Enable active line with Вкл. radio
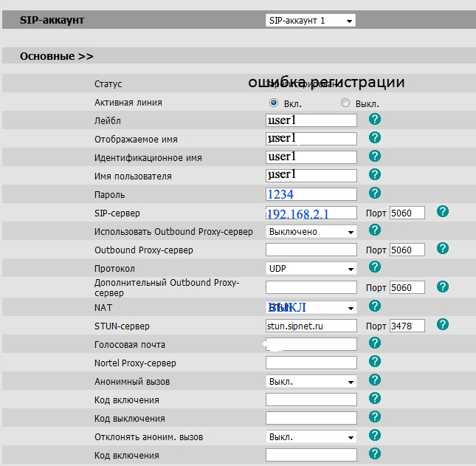476x466 pixels. coord(274,103)
